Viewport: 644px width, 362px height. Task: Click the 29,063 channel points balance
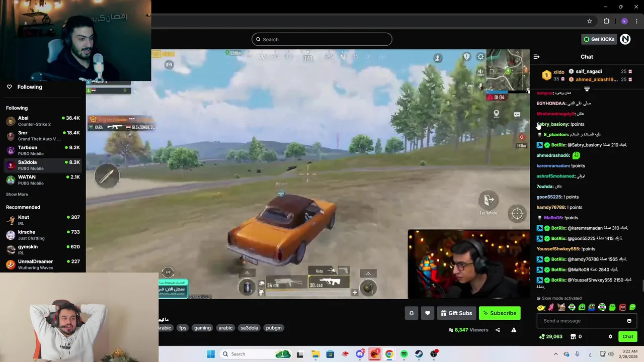(550, 336)
